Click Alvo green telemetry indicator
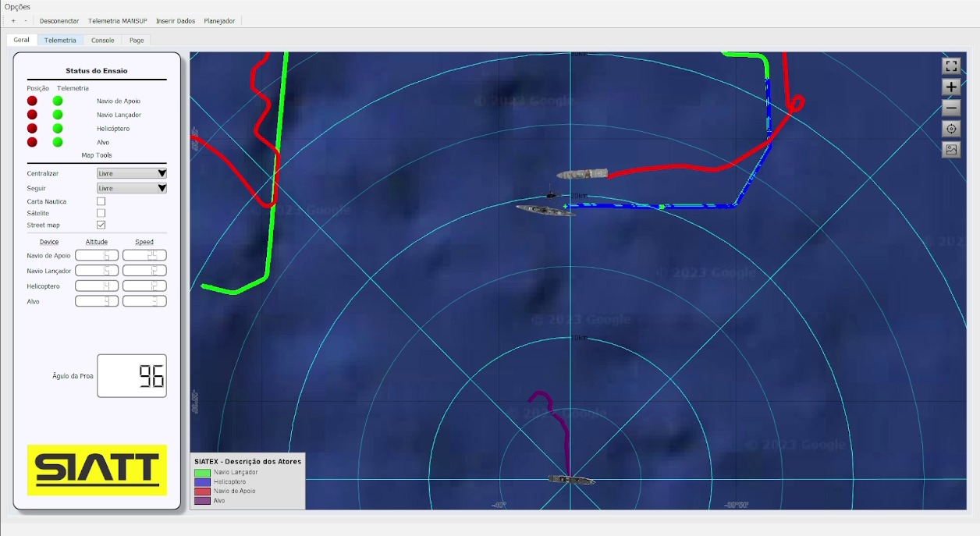This screenshot has width=980, height=536. click(58, 142)
